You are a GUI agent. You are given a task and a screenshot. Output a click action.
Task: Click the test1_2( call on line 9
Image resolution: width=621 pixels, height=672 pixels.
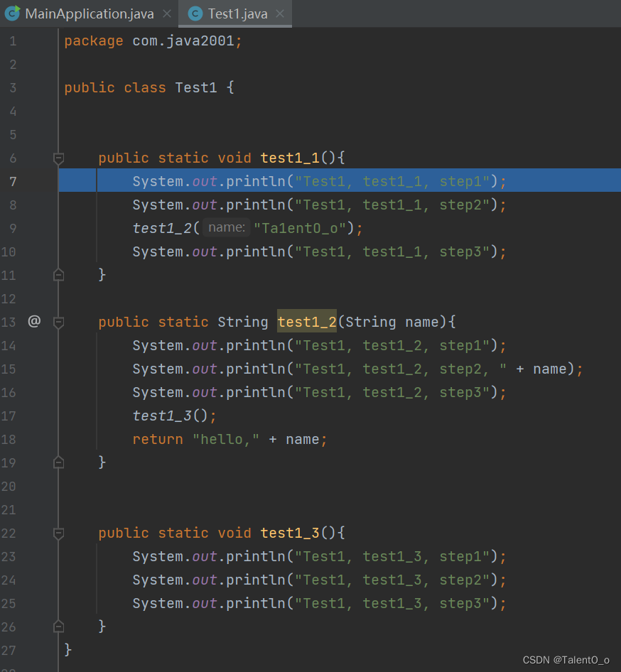(x=166, y=229)
